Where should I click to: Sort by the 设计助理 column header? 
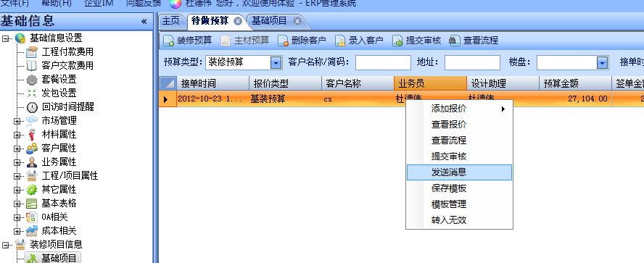click(x=503, y=84)
